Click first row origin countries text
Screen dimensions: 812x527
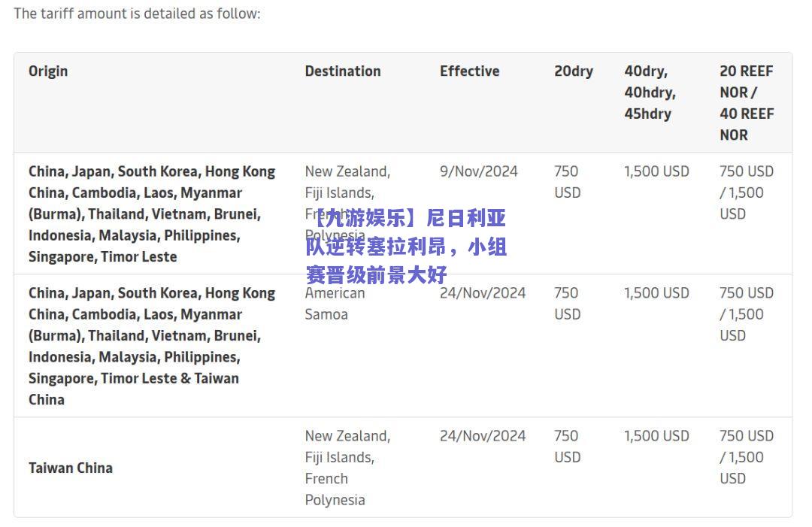tap(151, 214)
